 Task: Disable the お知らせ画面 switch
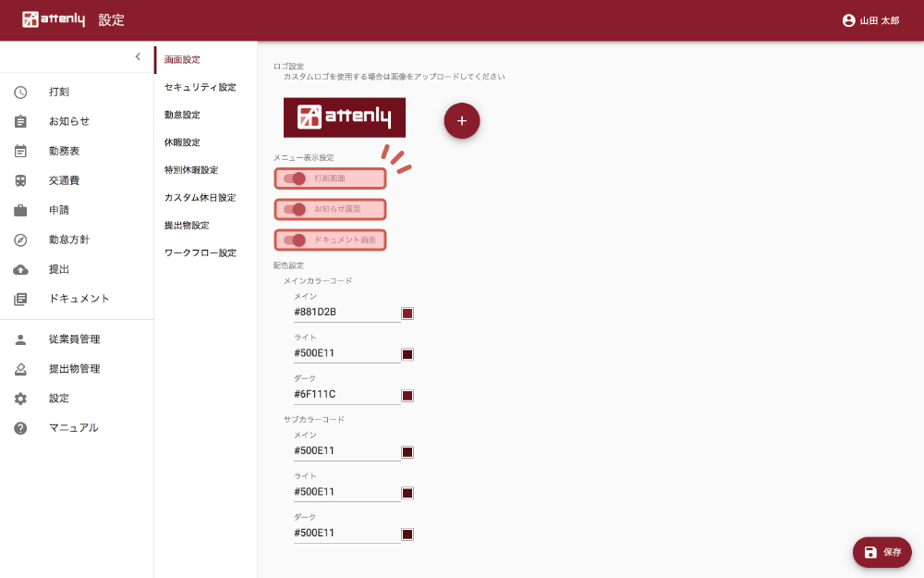(295, 210)
